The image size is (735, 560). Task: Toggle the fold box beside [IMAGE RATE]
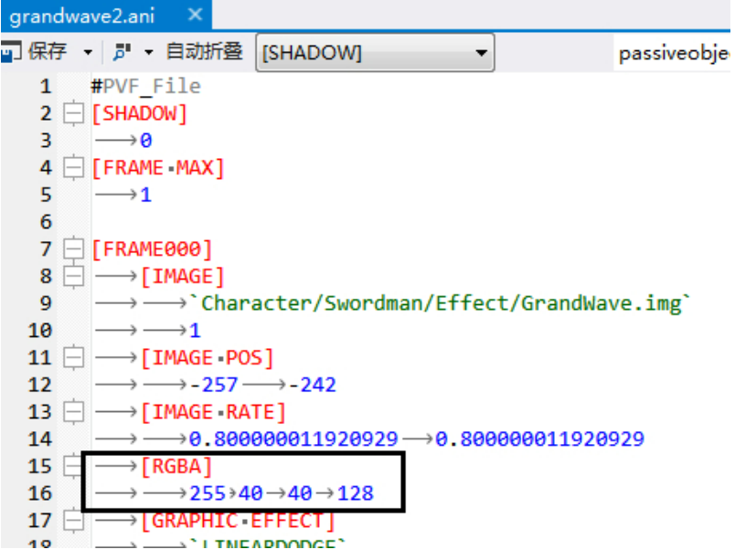pos(72,412)
